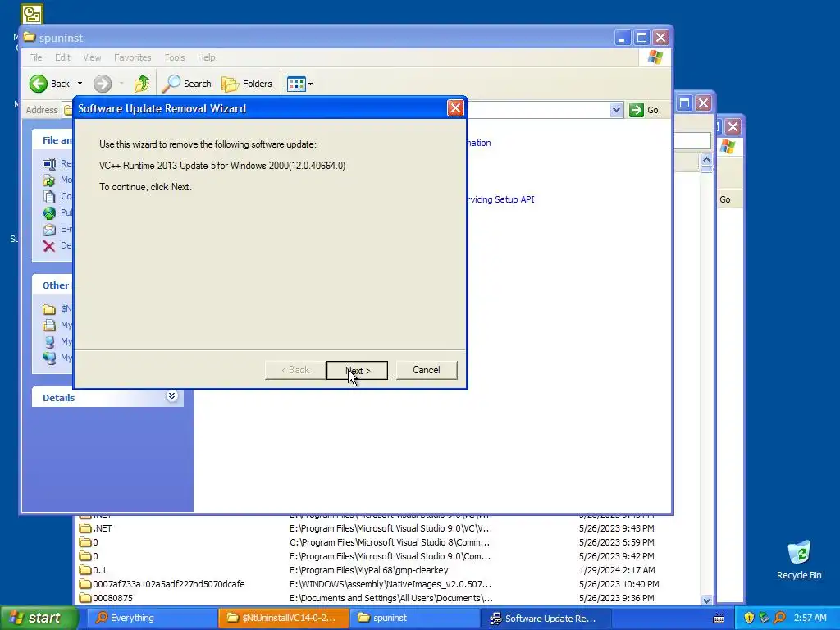Open the Tools menu

pyautogui.click(x=175, y=57)
